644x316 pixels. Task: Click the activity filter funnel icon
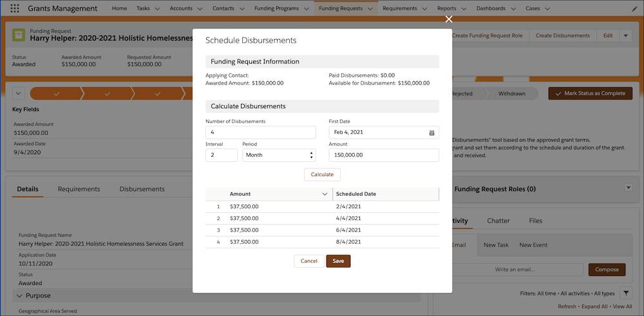coord(626,293)
